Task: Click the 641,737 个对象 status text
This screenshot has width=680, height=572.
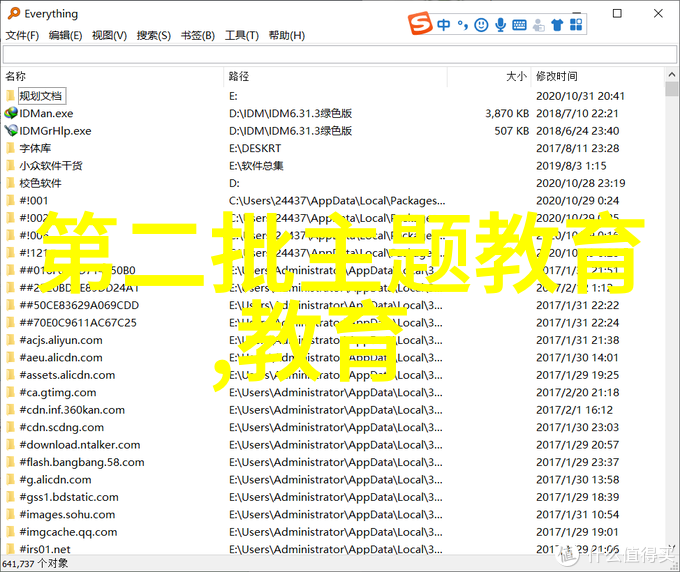Action: pyautogui.click(x=35, y=563)
